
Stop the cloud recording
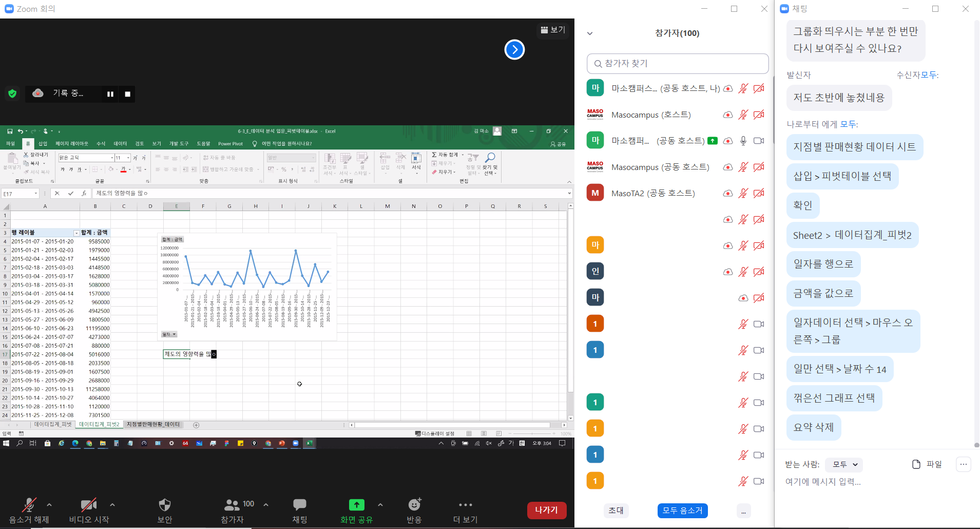point(128,94)
